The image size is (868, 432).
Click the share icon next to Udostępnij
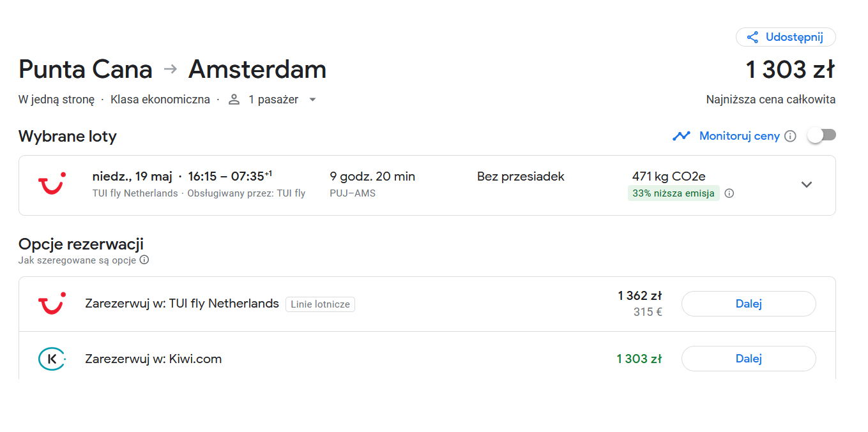752,37
